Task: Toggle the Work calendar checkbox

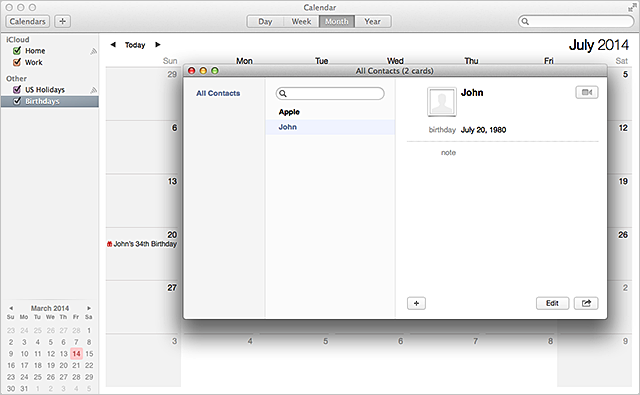Action: click(x=17, y=62)
